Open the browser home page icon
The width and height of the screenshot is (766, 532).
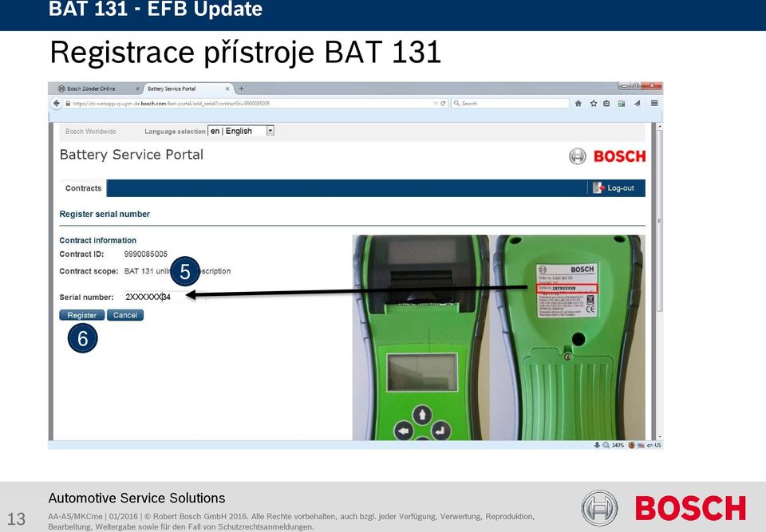[x=578, y=103]
